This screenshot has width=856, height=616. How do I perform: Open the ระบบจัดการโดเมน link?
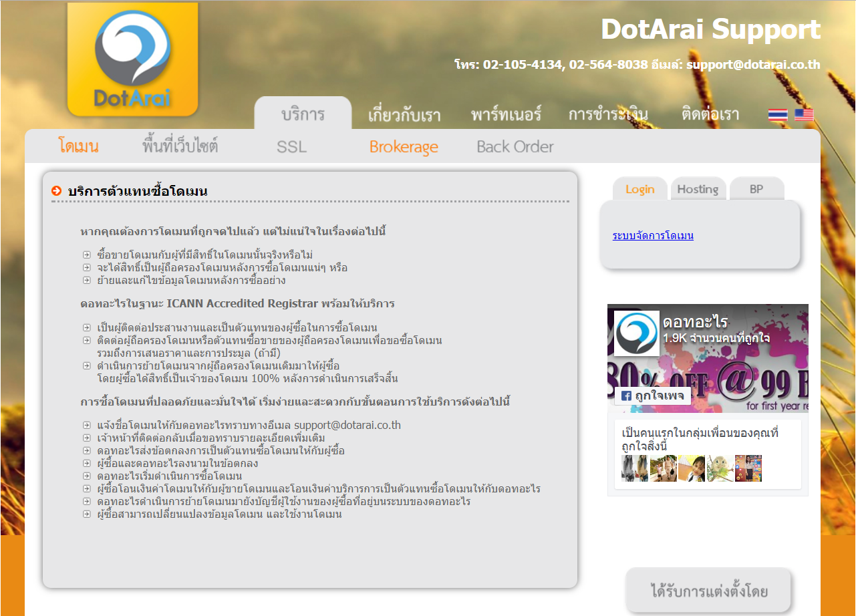(653, 235)
